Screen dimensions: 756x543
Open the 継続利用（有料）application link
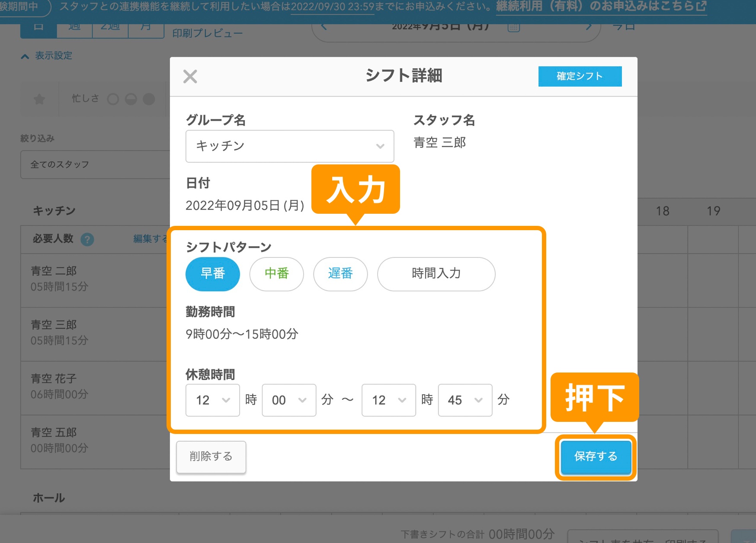pyautogui.click(x=597, y=6)
